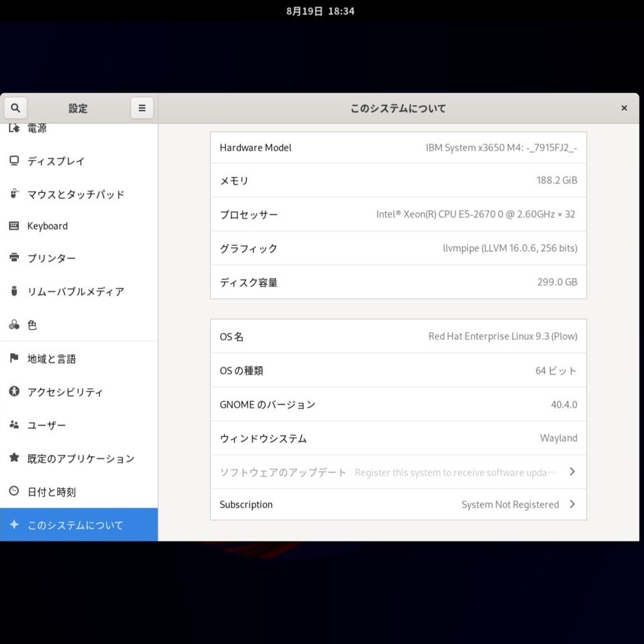Open プリンター panel

coord(79,258)
